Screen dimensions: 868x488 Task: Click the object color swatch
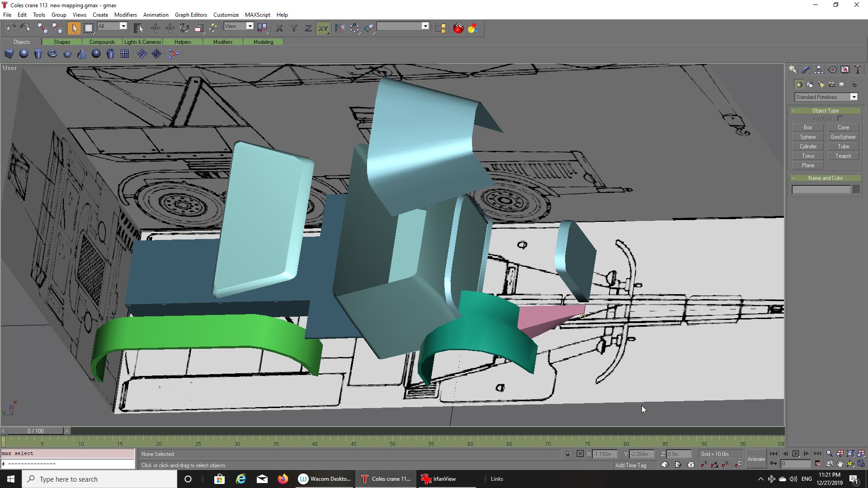pyautogui.click(x=856, y=190)
